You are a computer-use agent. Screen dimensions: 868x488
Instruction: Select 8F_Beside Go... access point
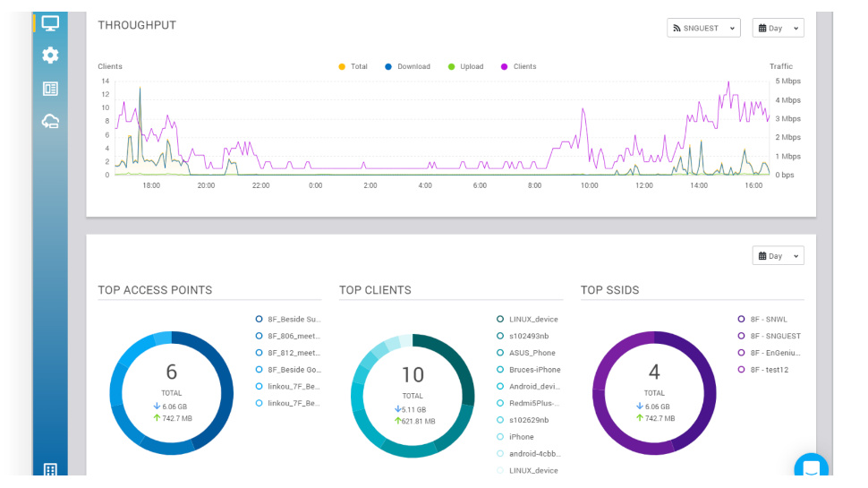click(x=288, y=370)
